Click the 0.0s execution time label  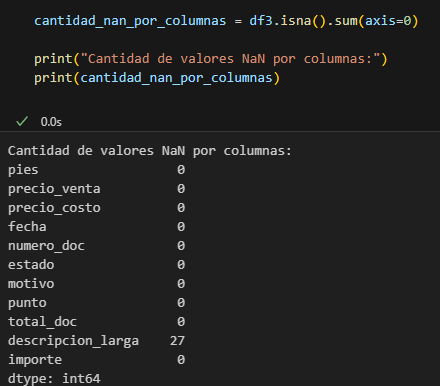pyautogui.click(x=51, y=122)
